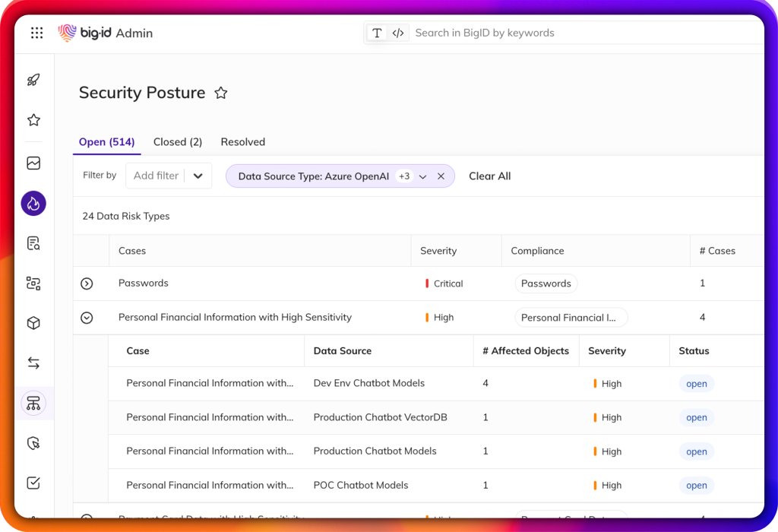778x532 pixels.
Task: Star the Security Posture page as favorite
Action: coord(221,92)
